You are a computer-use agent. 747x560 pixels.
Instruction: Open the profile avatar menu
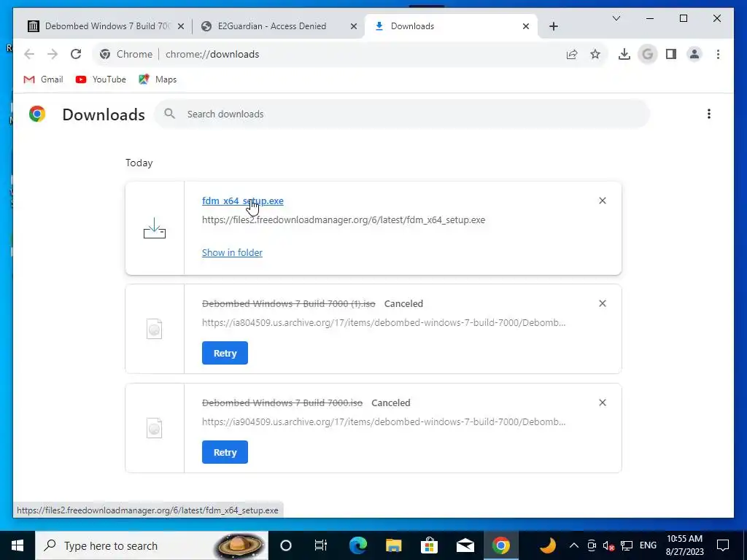click(694, 54)
